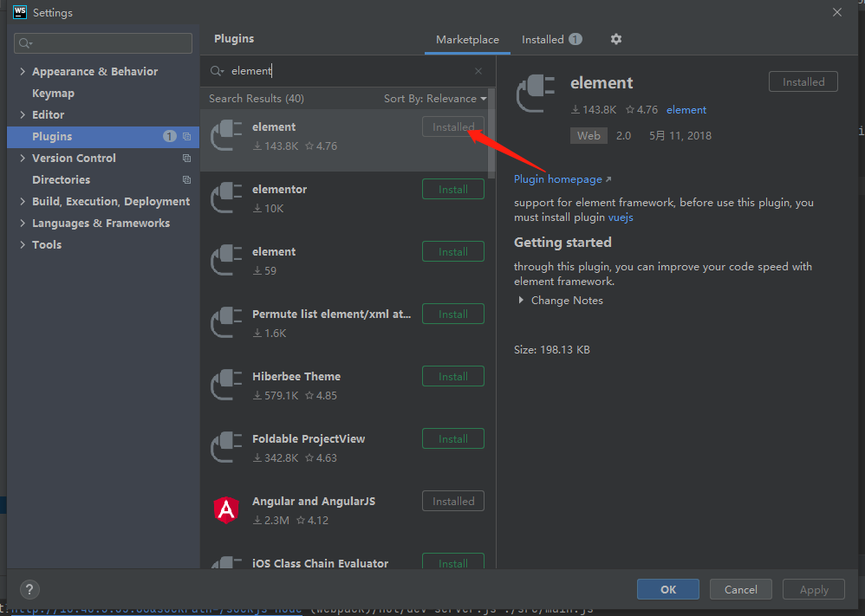Click the plugin list scrollbar
Viewport: 865px width, 616px height.
click(491, 133)
